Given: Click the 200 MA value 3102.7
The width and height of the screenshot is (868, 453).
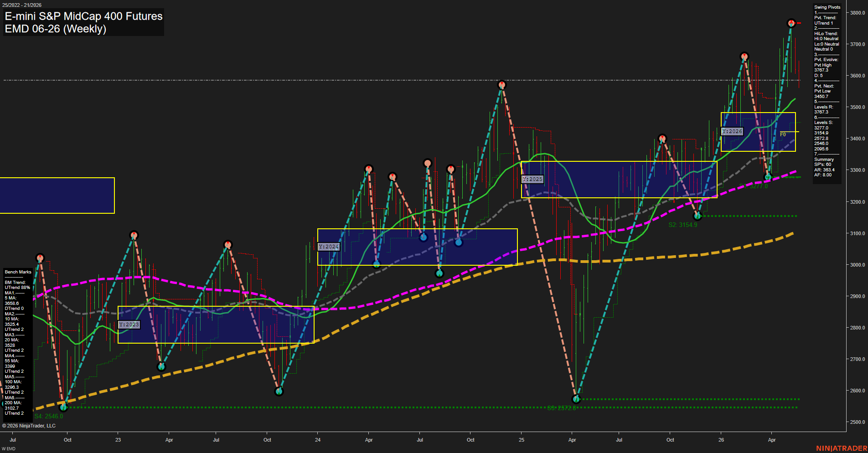Looking at the screenshot, I should (12, 408).
